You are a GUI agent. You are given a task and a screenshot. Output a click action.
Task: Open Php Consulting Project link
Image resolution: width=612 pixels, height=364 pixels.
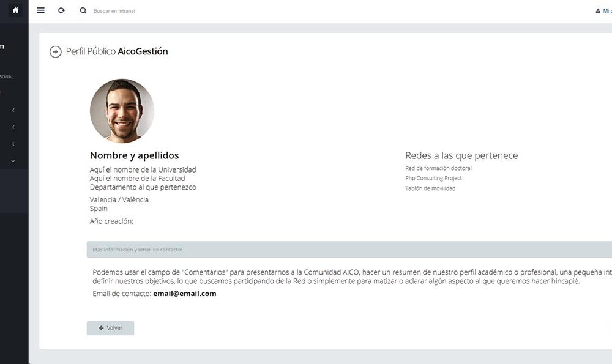click(x=433, y=178)
